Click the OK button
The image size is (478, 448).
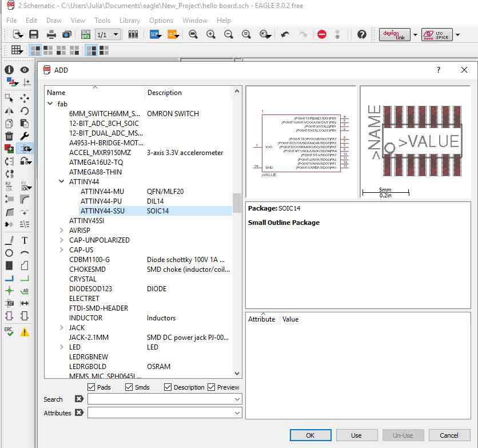point(310,435)
